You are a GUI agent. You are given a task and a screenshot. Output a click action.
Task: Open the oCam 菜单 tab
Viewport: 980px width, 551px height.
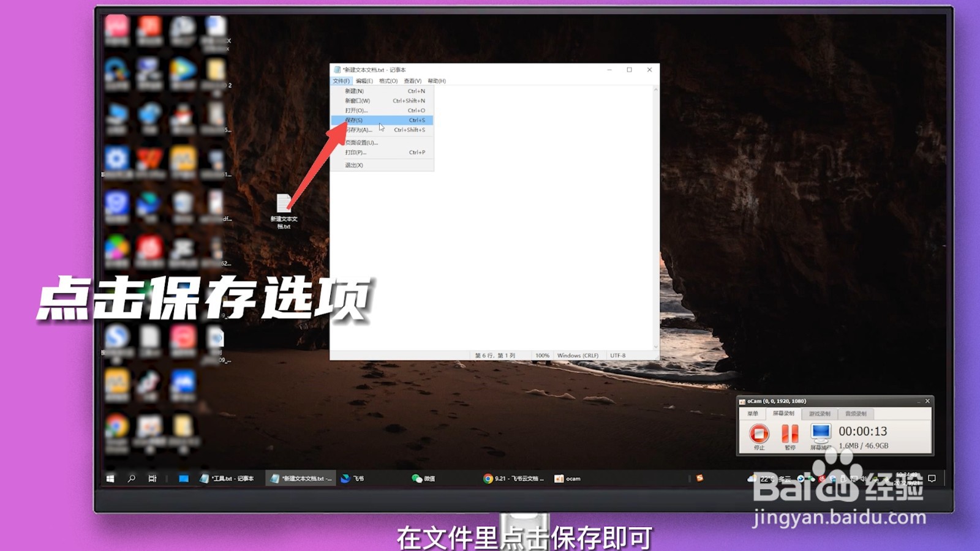[x=753, y=414]
